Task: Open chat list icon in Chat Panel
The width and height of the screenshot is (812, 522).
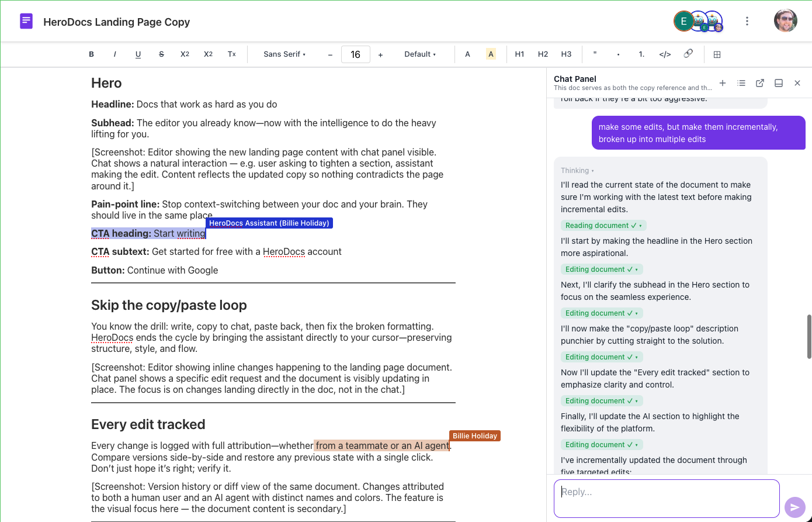Action: [x=741, y=83]
